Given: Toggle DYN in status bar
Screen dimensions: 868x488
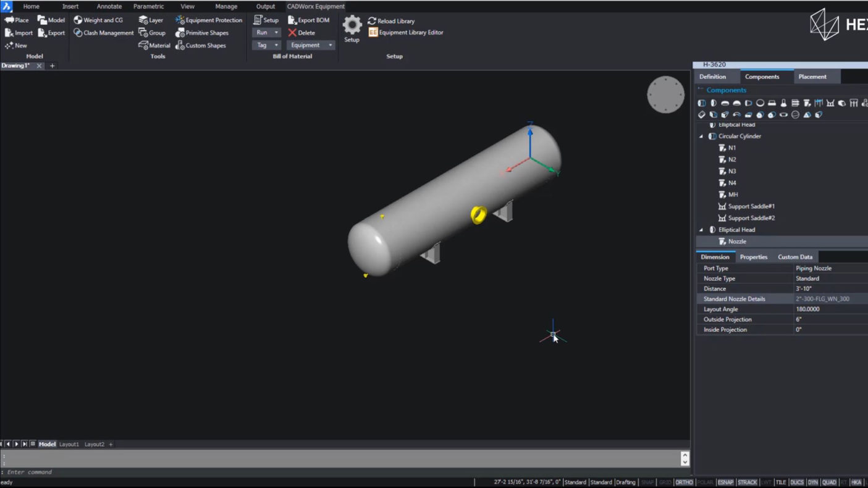Looking at the screenshot, I should pos(812,482).
